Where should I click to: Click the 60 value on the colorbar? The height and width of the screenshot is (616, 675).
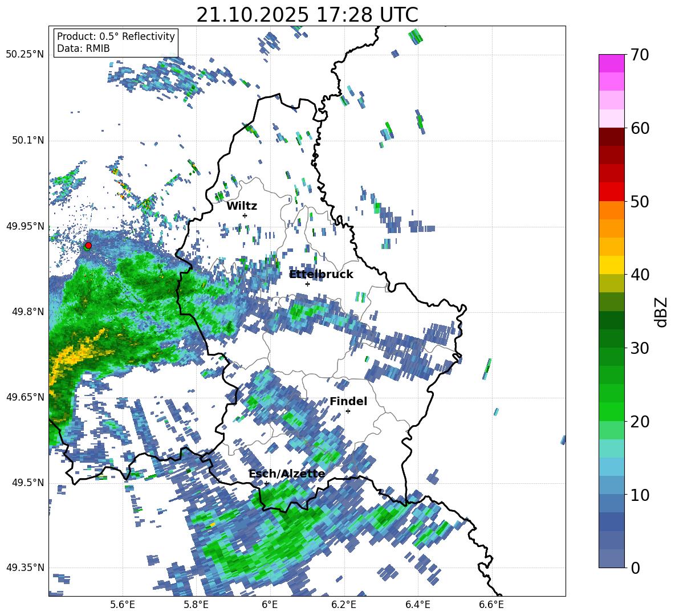[x=640, y=128]
